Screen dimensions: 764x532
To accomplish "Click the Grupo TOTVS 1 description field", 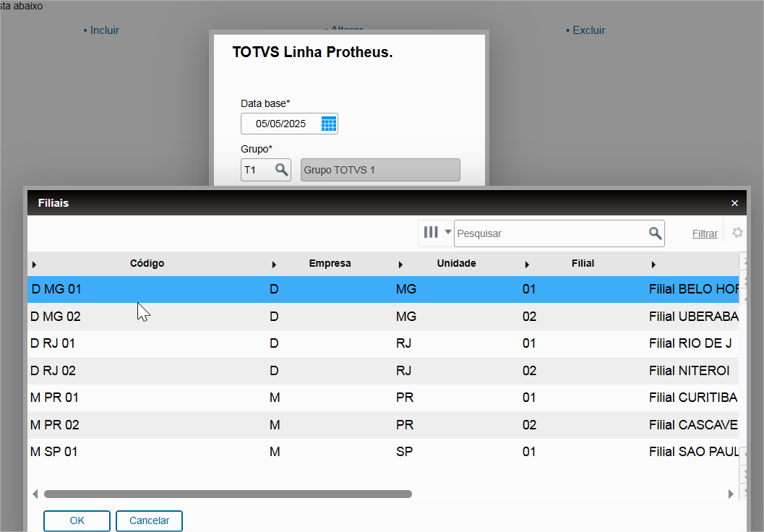I will (x=380, y=170).
